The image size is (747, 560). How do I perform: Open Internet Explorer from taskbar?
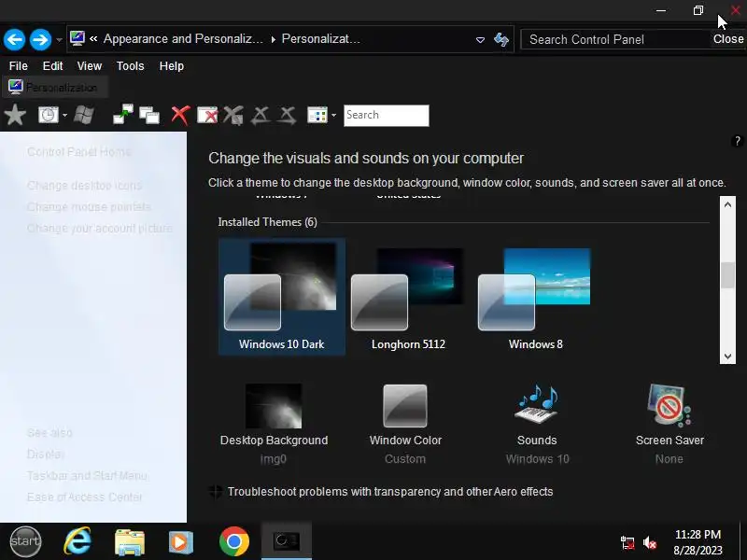pos(78,541)
